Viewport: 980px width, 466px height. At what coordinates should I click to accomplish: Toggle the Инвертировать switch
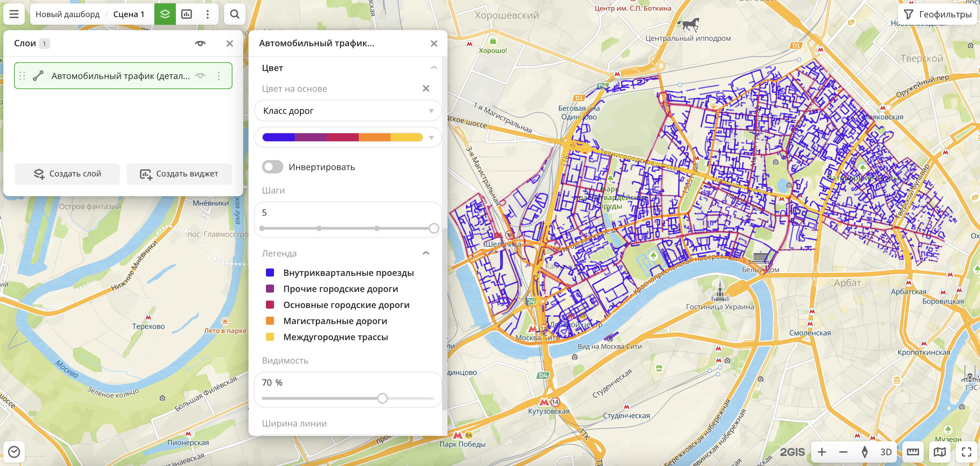[x=272, y=167]
